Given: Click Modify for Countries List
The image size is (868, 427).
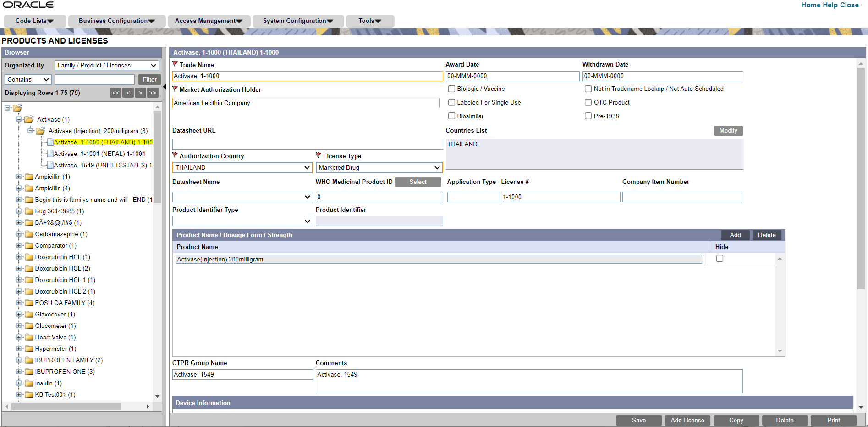Looking at the screenshot, I should 728,131.
